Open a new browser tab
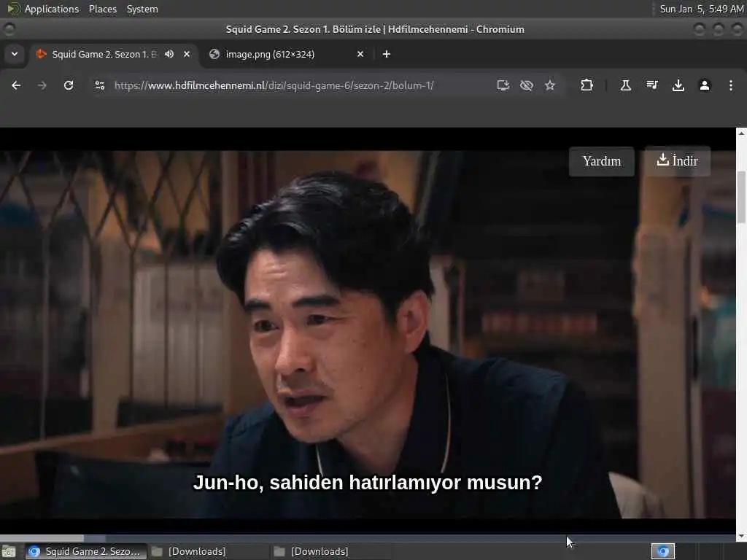The image size is (747, 560). pos(387,54)
